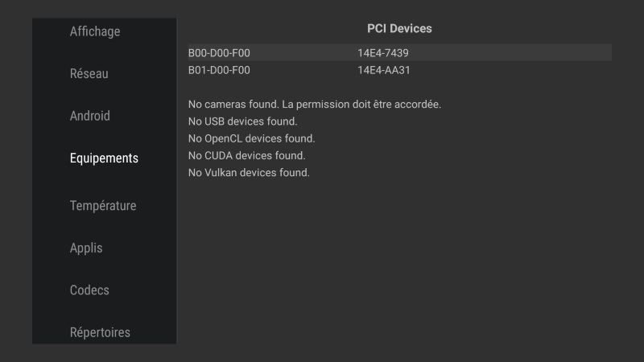The height and width of the screenshot is (362, 644).
Task: Click the B00-D00-F00 bus address label
Action: pyautogui.click(x=219, y=53)
